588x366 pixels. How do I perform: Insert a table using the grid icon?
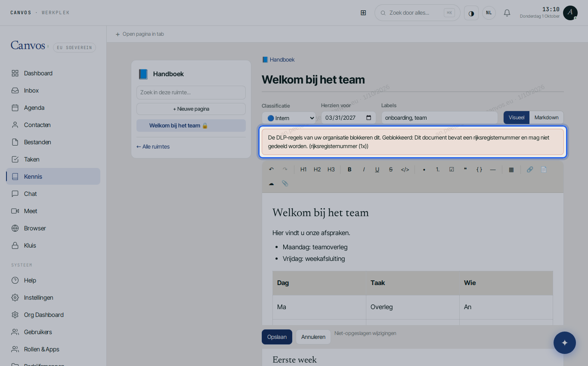(511, 169)
